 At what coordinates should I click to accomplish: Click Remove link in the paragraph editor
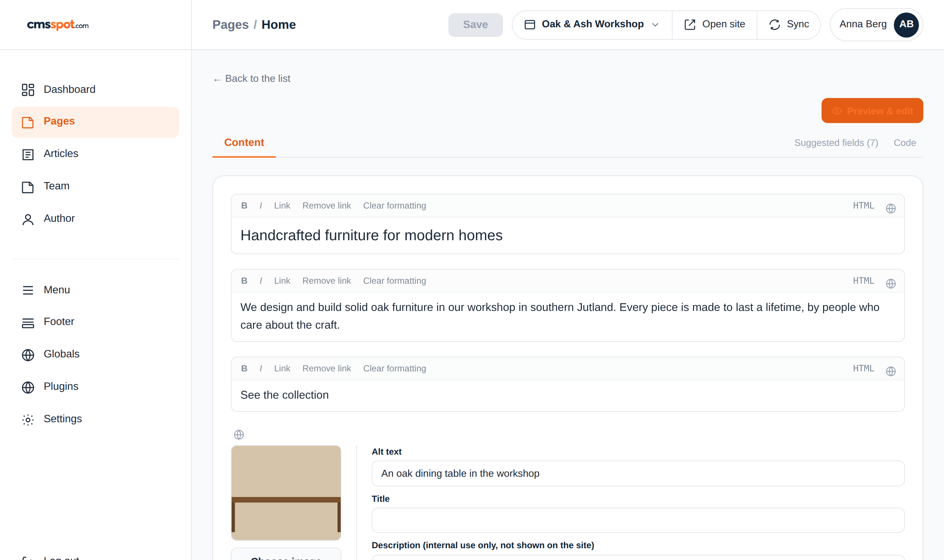coord(327,281)
